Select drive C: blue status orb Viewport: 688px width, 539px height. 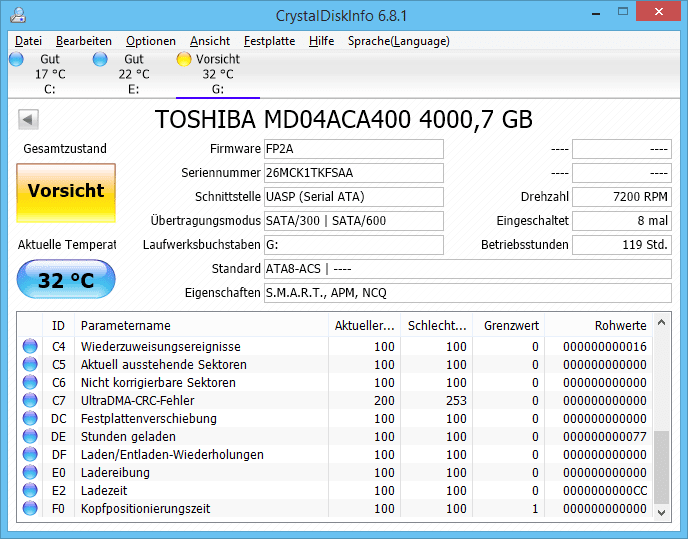point(17,59)
